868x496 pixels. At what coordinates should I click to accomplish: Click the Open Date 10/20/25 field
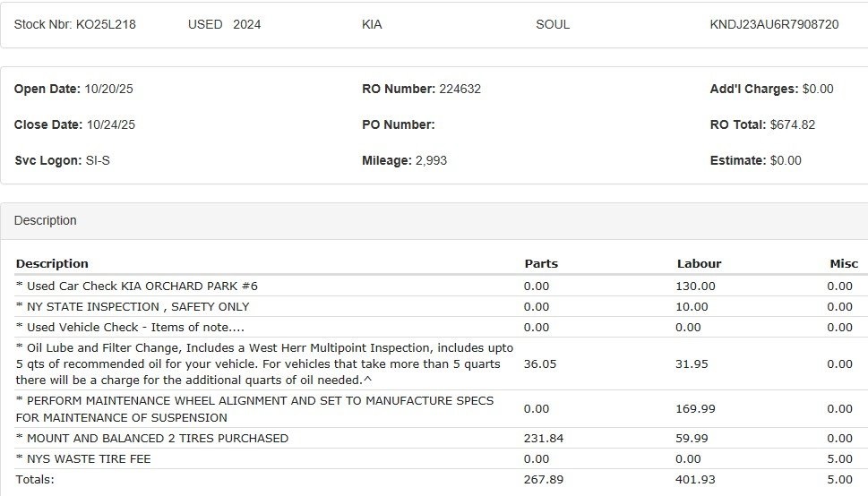pyautogui.click(x=108, y=89)
